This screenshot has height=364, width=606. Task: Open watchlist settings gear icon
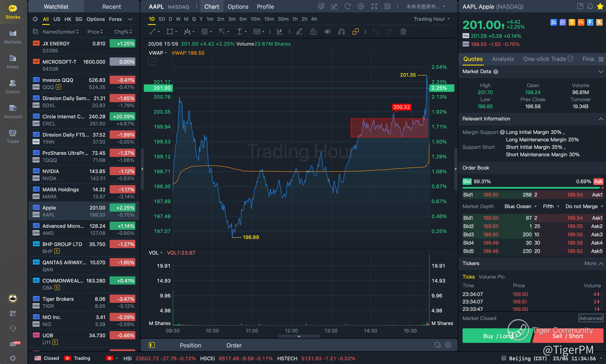pyautogui.click(x=35, y=19)
